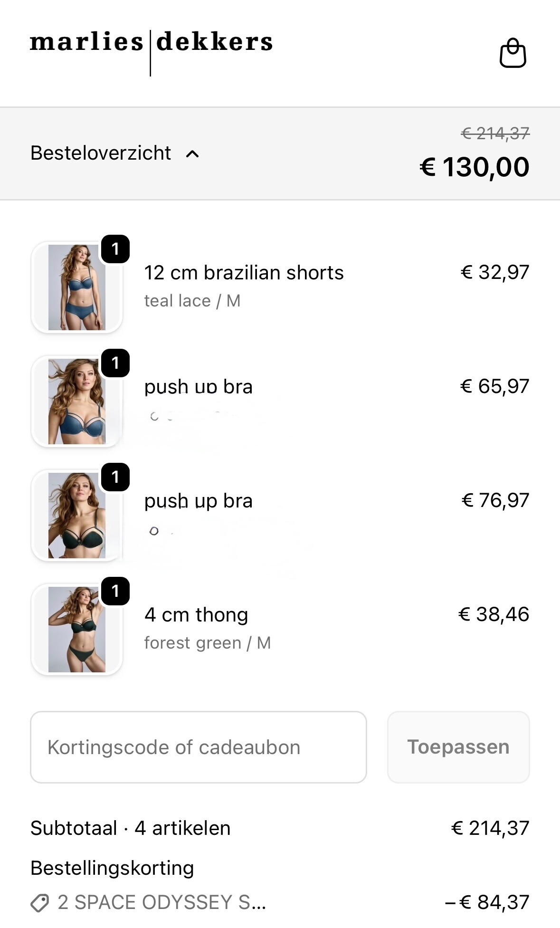Screen dimensions: 560x928
Task: Click the 4 cm thong title
Action: 196,615
